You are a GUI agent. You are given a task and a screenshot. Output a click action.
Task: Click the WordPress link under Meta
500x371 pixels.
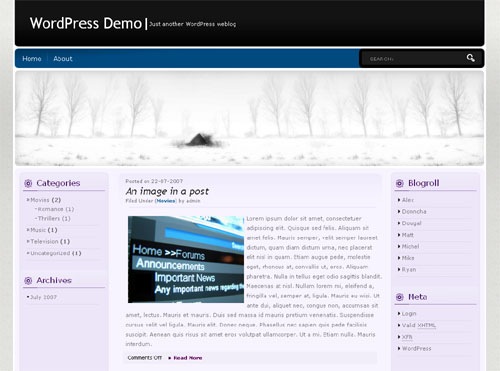pyautogui.click(x=416, y=348)
